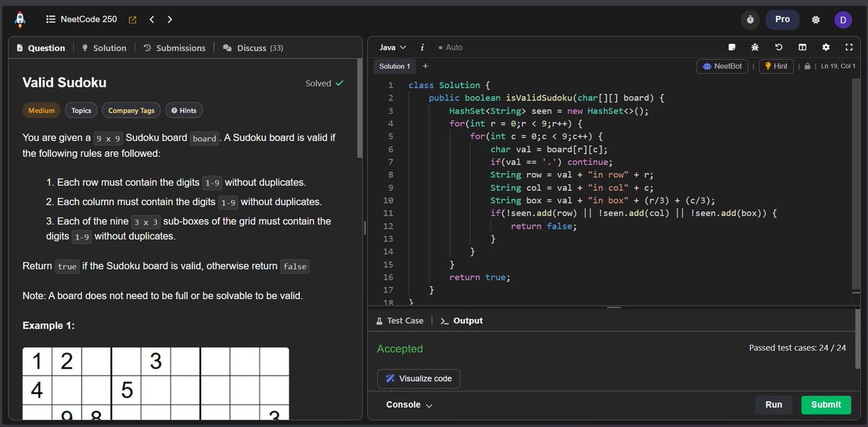The width and height of the screenshot is (868, 427).
Task: Go to the next problem arrow
Action: [x=169, y=20]
